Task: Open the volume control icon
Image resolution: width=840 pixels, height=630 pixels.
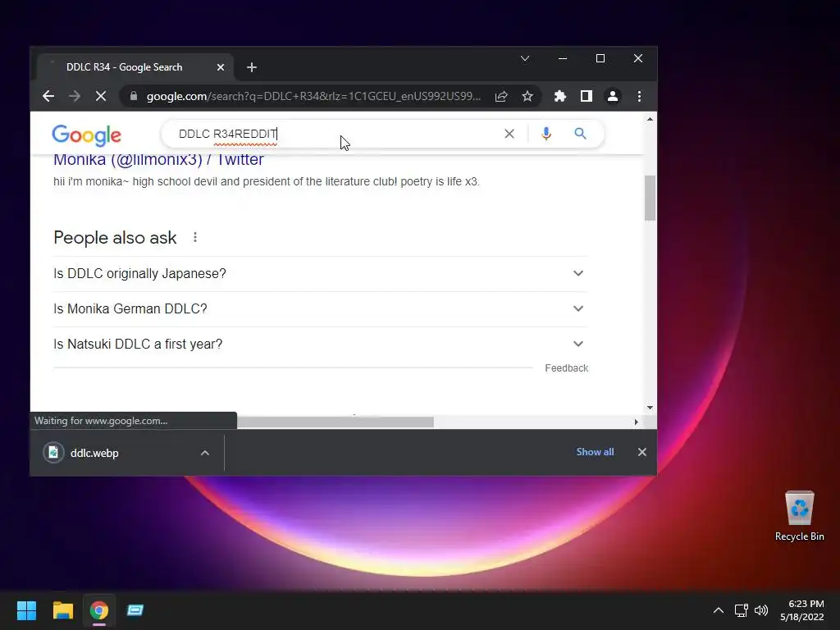Action: click(x=760, y=610)
